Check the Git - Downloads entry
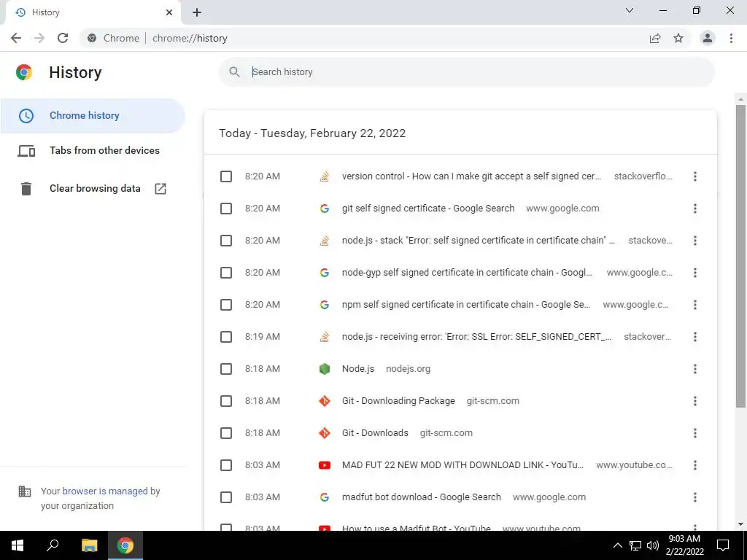 pos(226,433)
